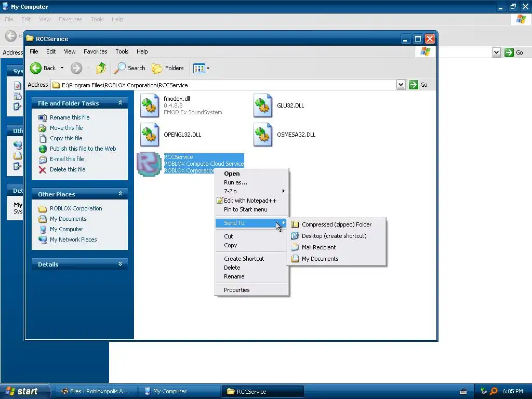The height and width of the screenshot is (399, 532).
Task: Choose Cut from the context menu
Action: point(252,236)
